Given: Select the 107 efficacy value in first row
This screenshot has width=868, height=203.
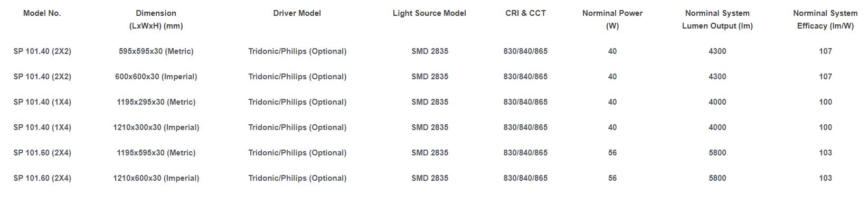Looking at the screenshot, I should coord(825,51).
